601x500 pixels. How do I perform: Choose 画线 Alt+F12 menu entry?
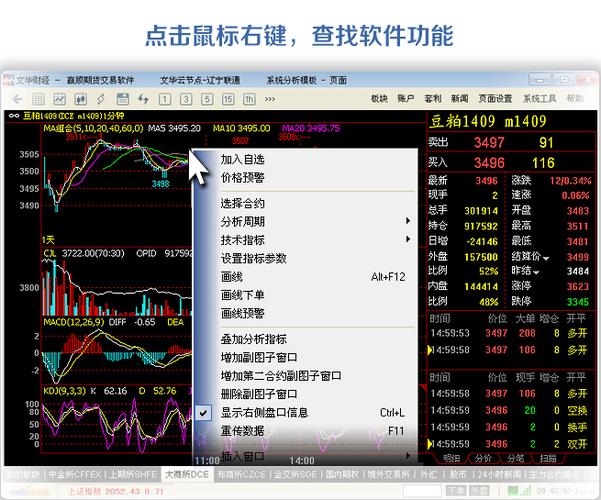(305, 277)
